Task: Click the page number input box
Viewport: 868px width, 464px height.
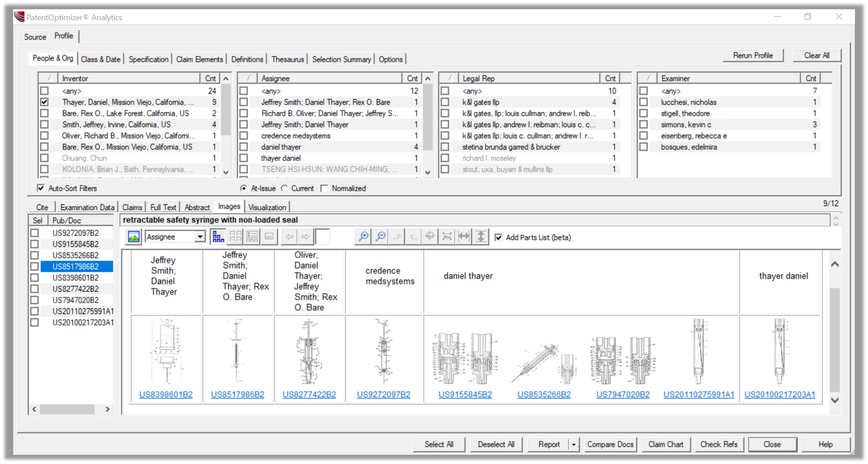Action: 322,237
